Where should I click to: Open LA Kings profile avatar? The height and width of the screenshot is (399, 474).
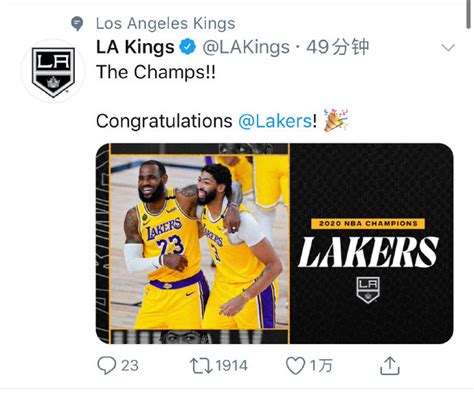click(53, 71)
